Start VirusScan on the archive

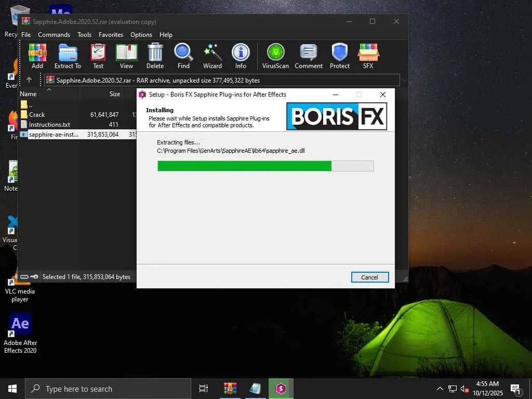(275, 56)
